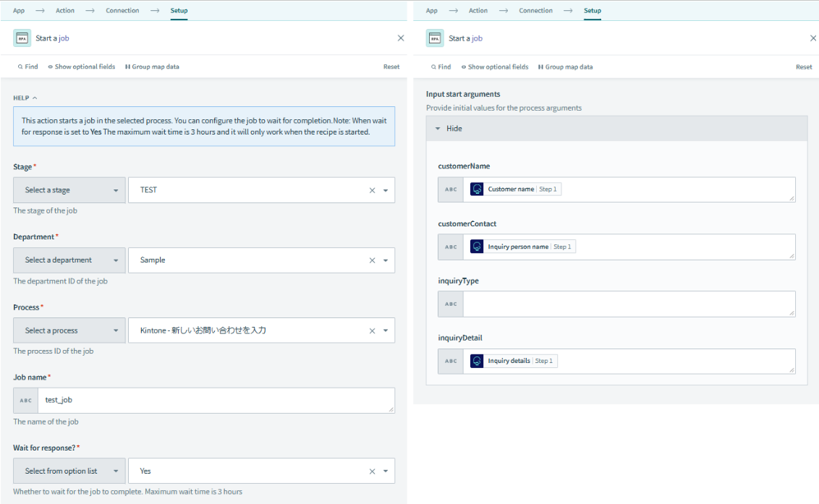Click the RPA app icon in left panel header
This screenshot has width=819, height=504.
pyautogui.click(x=22, y=38)
